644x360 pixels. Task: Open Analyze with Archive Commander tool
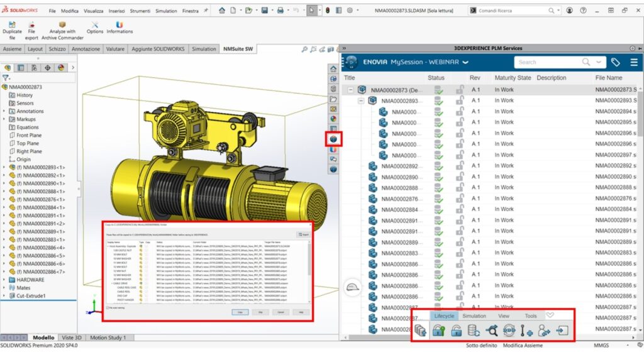[62, 24]
